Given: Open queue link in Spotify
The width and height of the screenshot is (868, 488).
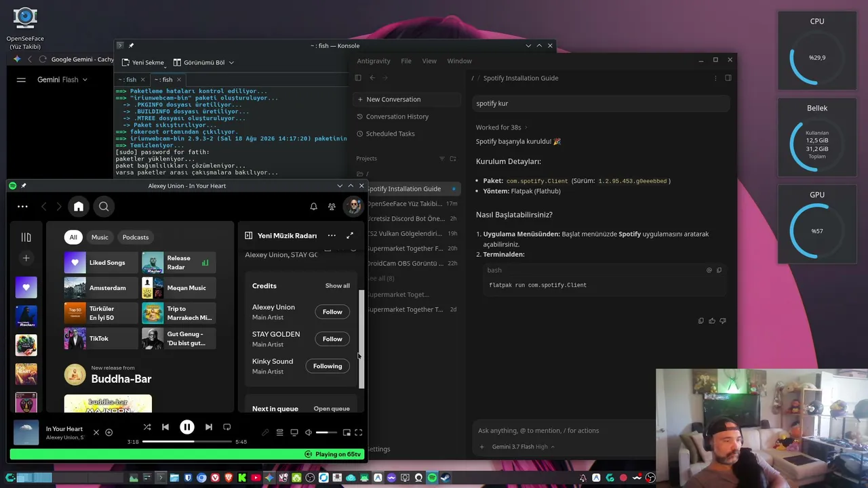Looking at the screenshot, I should [332, 409].
